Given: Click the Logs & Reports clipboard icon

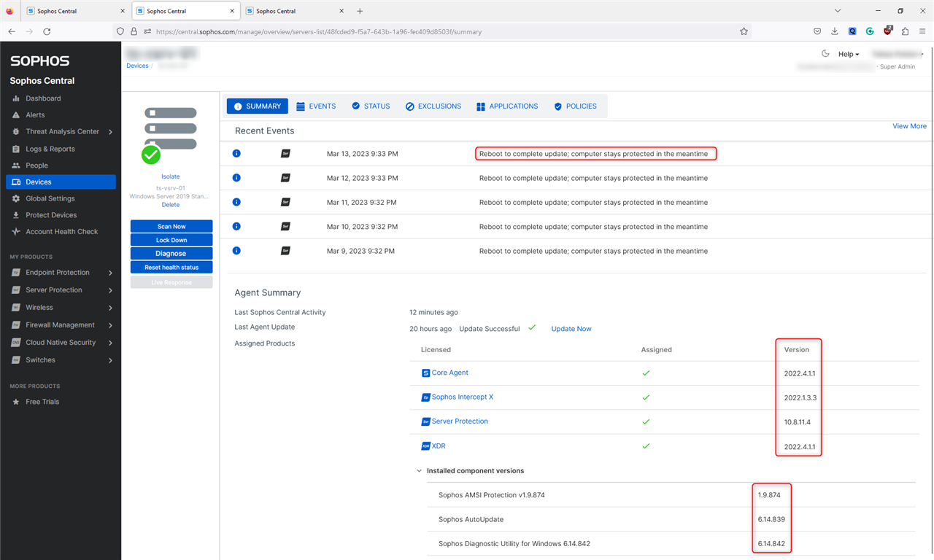Looking at the screenshot, I should click(x=16, y=149).
